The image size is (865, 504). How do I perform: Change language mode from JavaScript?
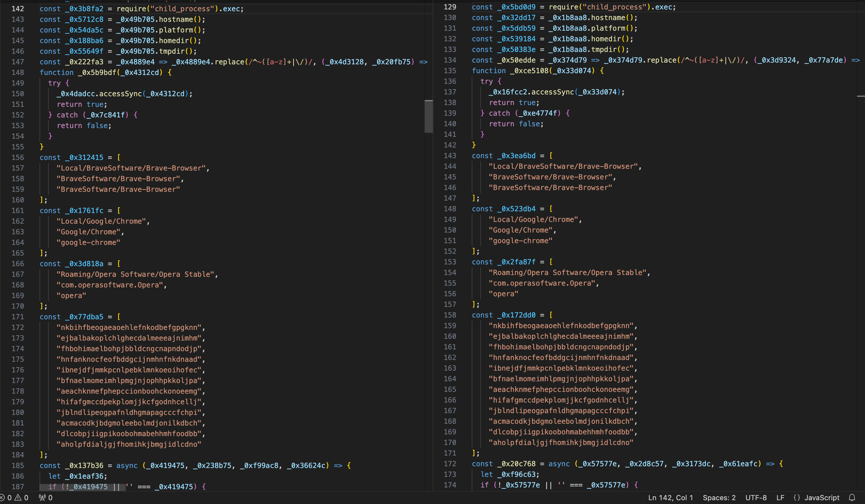pos(822,498)
